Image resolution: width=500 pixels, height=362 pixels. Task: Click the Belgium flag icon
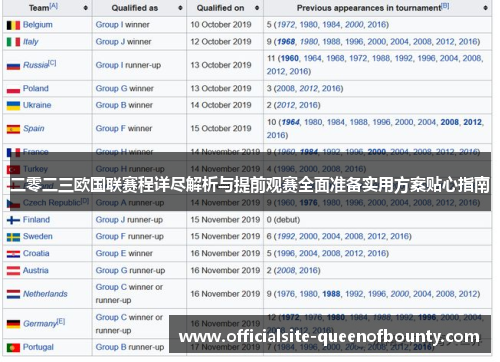pos(13,25)
